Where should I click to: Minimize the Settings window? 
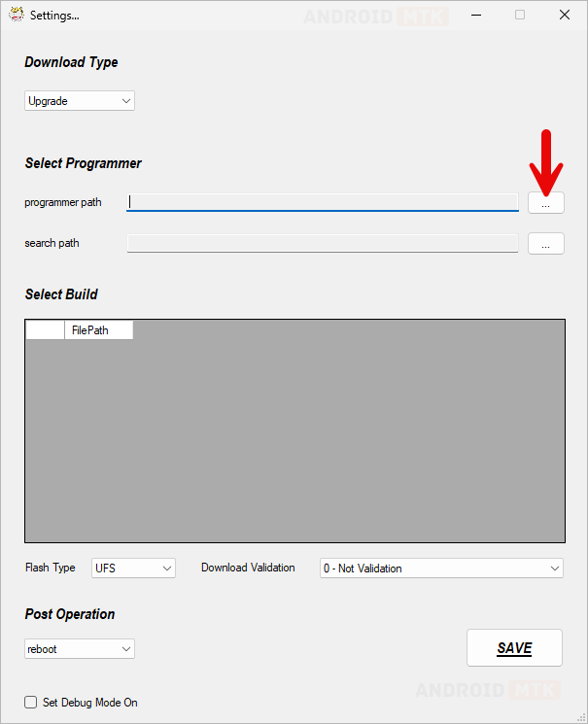[475, 15]
